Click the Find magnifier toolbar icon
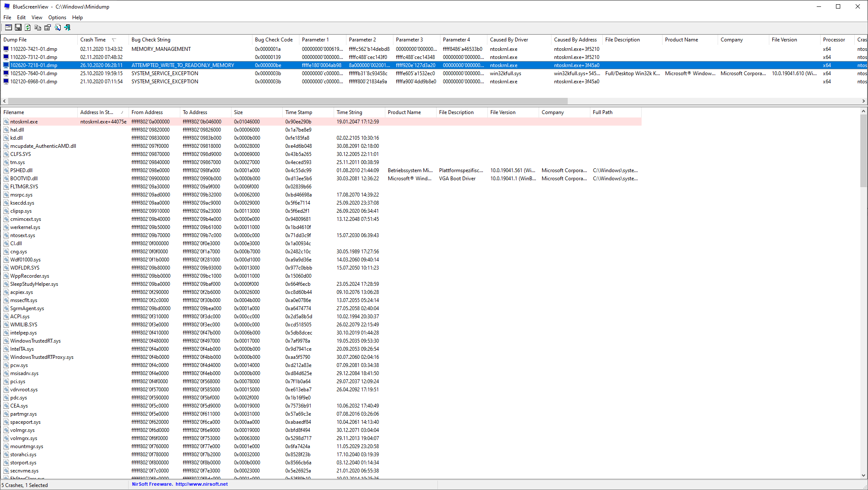 click(x=58, y=28)
